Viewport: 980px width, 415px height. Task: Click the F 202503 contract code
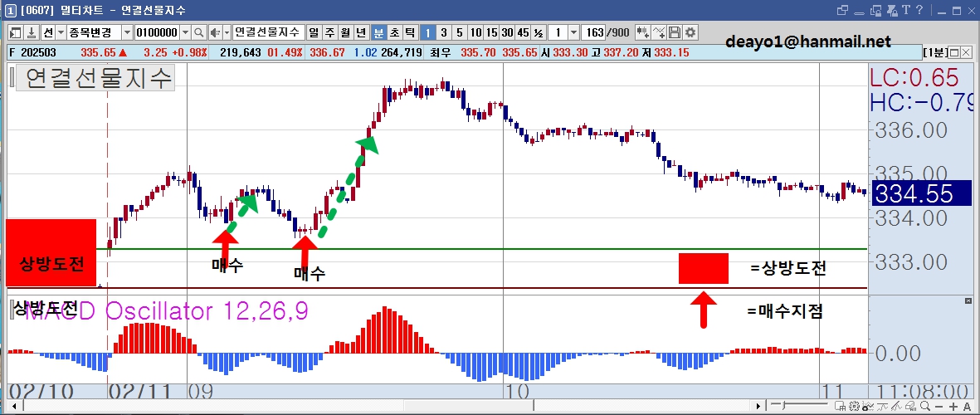[x=32, y=52]
